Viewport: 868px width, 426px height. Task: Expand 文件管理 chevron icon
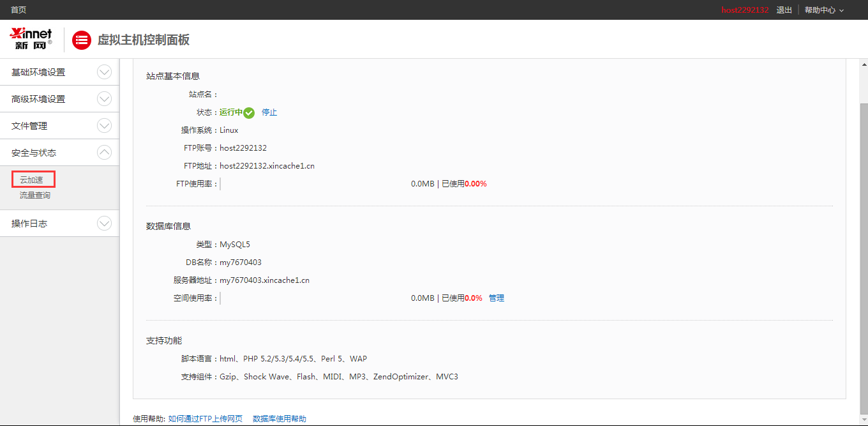104,126
